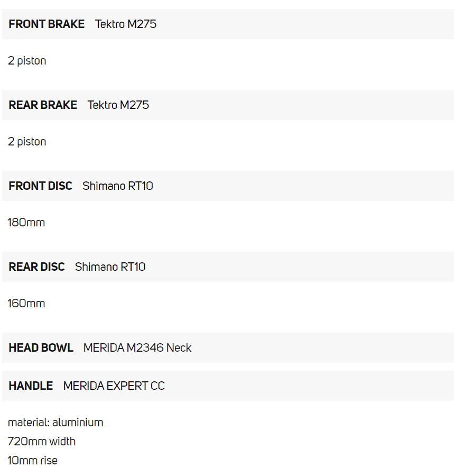Click the 180mm front disc size
Image resolution: width=454 pixels, height=476 pixels.
(x=26, y=223)
